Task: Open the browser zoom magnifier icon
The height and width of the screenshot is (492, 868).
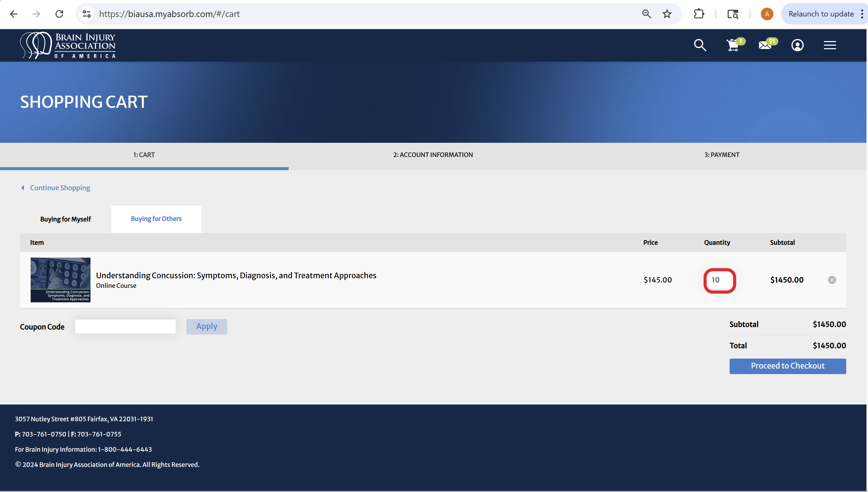Action: (x=646, y=14)
